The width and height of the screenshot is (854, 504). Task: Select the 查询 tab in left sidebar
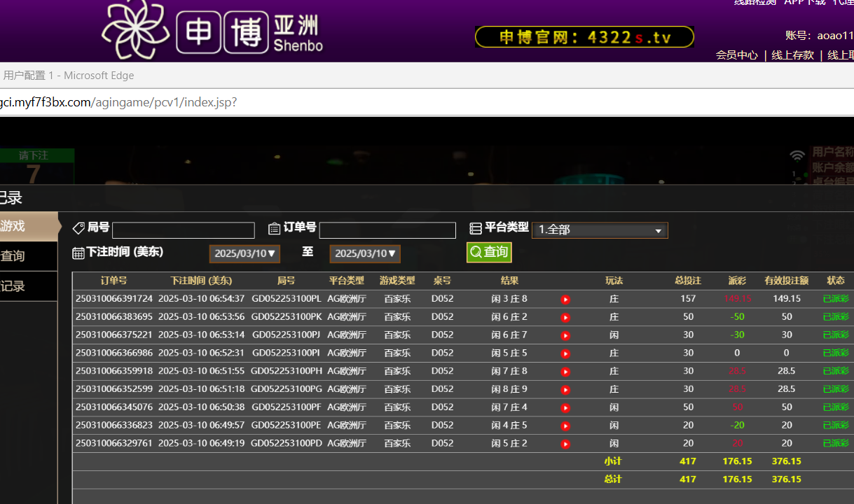tap(21, 256)
